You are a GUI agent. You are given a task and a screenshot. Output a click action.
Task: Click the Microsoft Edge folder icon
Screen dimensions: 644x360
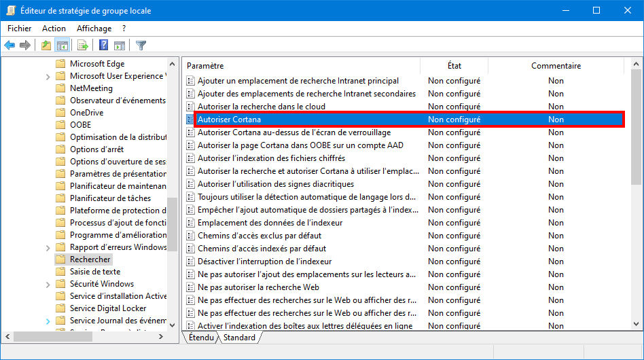click(60, 64)
